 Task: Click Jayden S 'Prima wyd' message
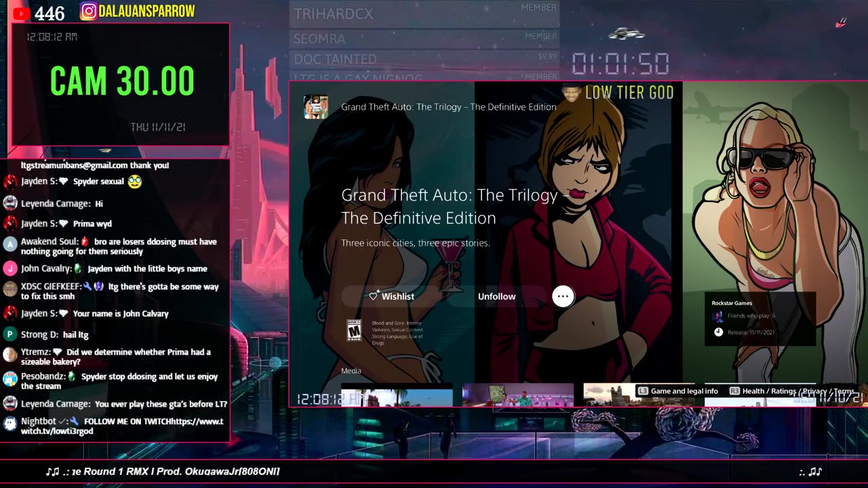pos(92,224)
